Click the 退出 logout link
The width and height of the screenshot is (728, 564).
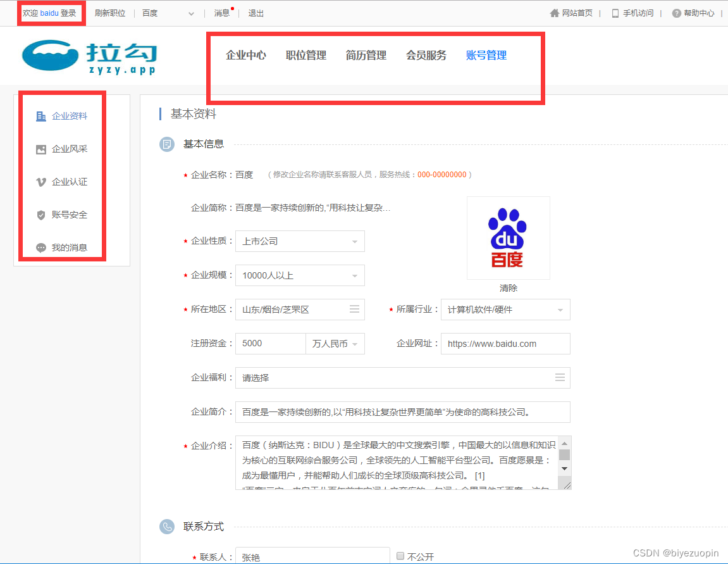(256, 13)
